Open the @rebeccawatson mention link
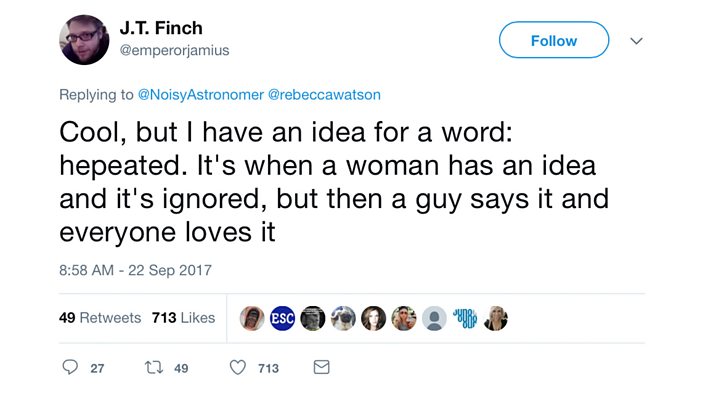The width and height of the screenshot is (704, 396). pyautogui.click(x=324, y=95)
